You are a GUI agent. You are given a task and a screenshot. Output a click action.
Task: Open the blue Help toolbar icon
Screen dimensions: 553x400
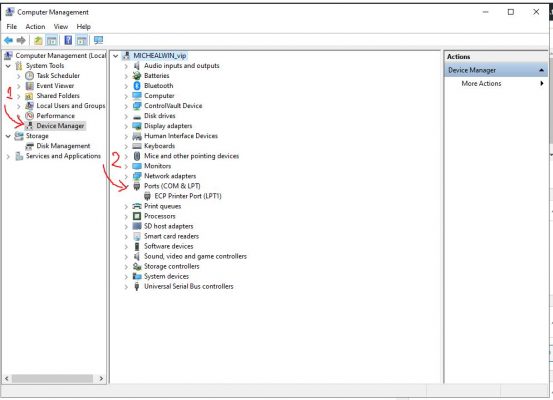click(x=68, y=41)
